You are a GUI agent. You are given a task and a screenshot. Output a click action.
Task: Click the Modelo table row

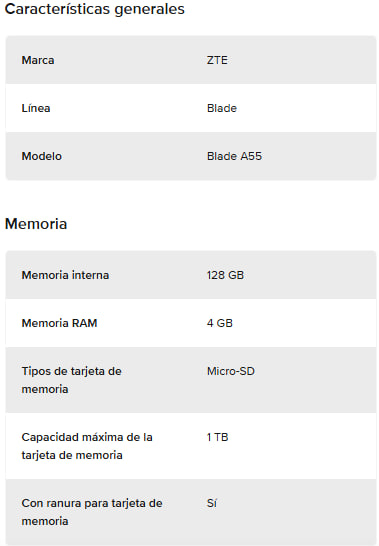191,156
